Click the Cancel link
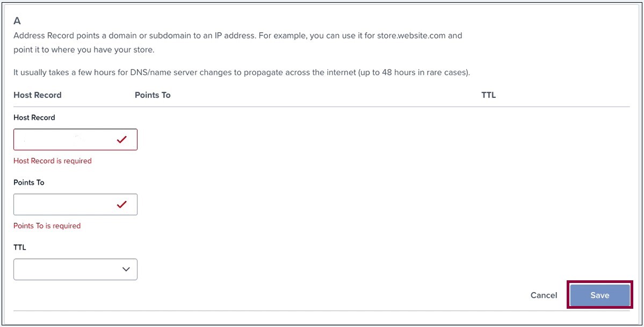The width and height of the screenshot is (644, 327). tap(544, 295)
